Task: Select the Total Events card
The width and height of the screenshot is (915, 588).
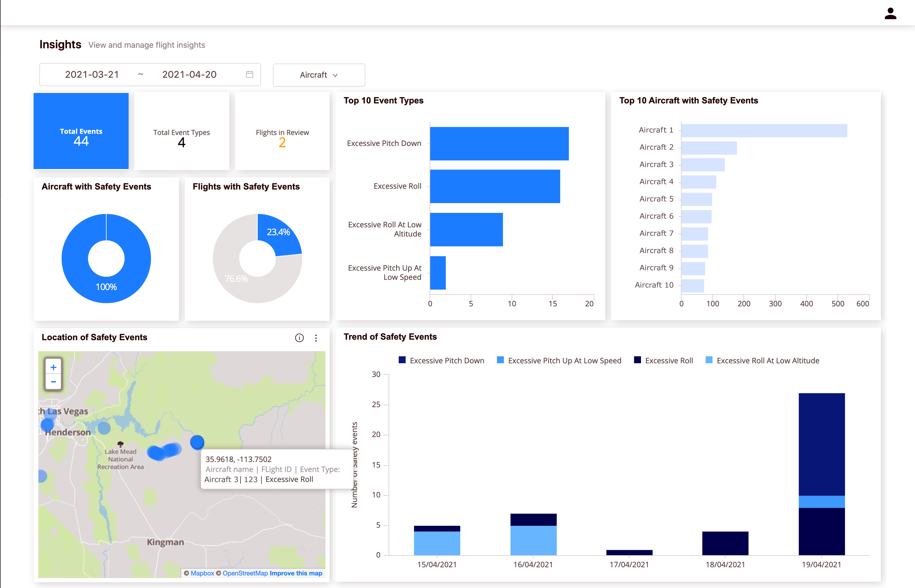Action: point(81,131)
